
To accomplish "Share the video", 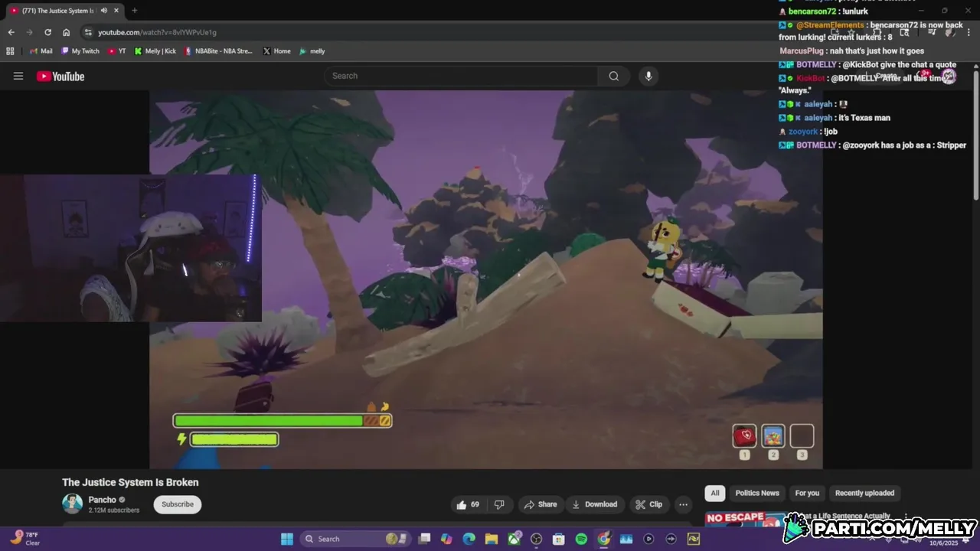I will 540,504.
